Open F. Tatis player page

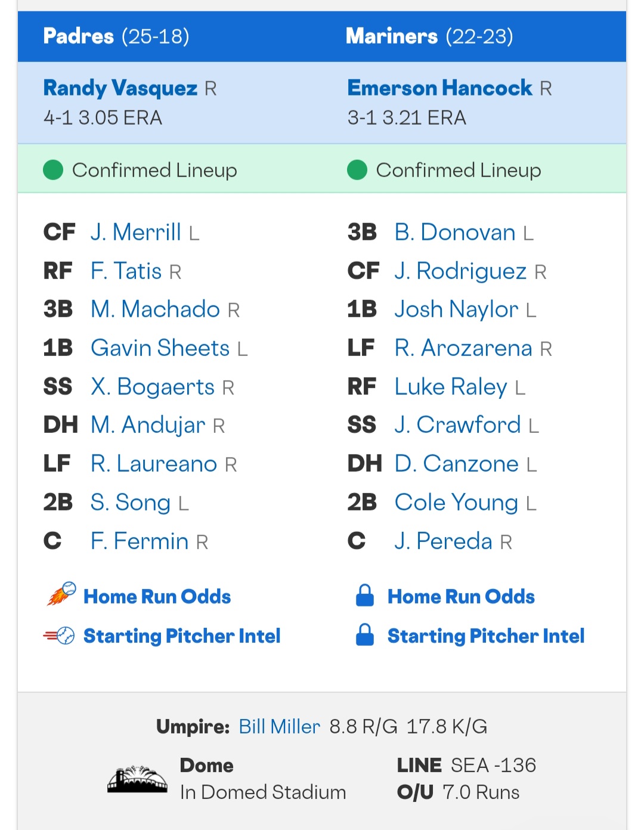point(126,271)
